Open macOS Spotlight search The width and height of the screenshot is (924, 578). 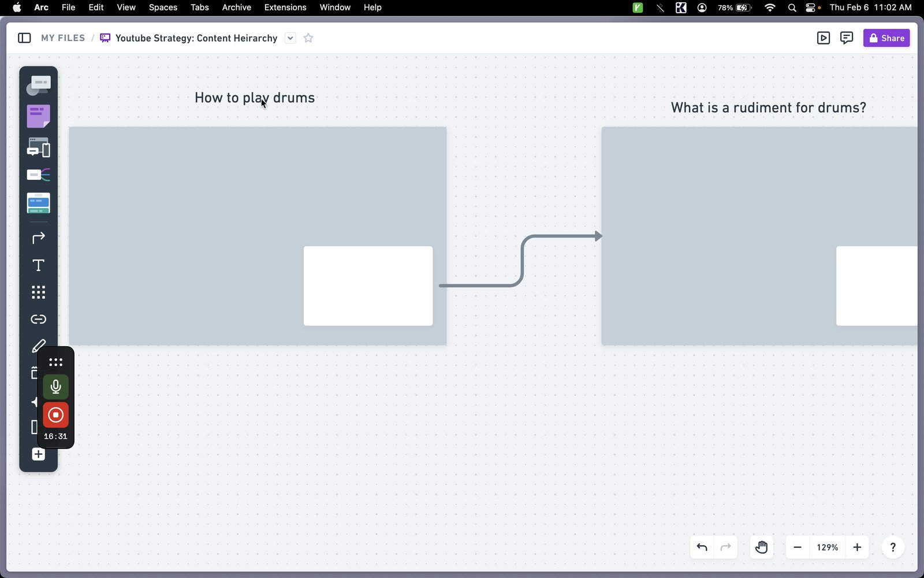click(792, 8)
